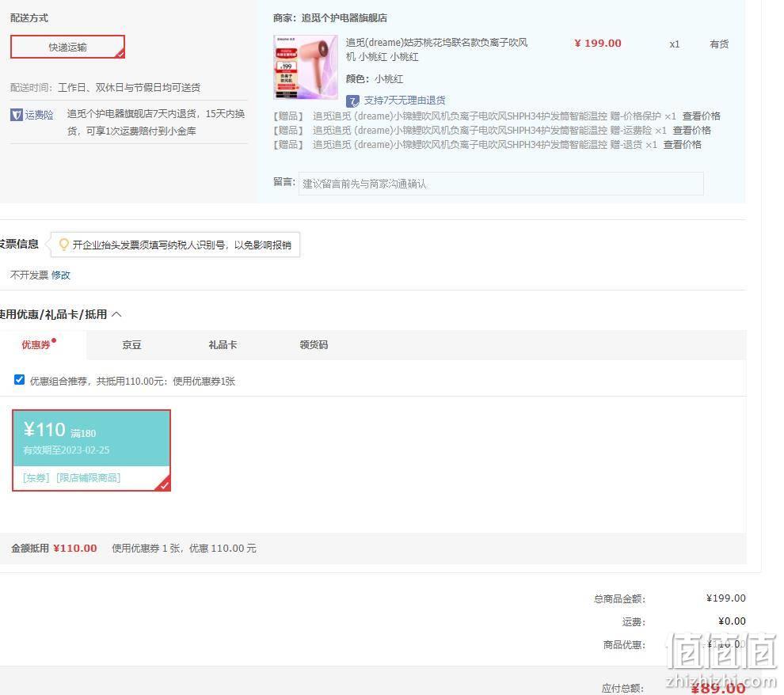This screenshot has width=784, height=695.
Task: Click the 金额抵用 ¥110.00 amount
Action: (75, 548)
